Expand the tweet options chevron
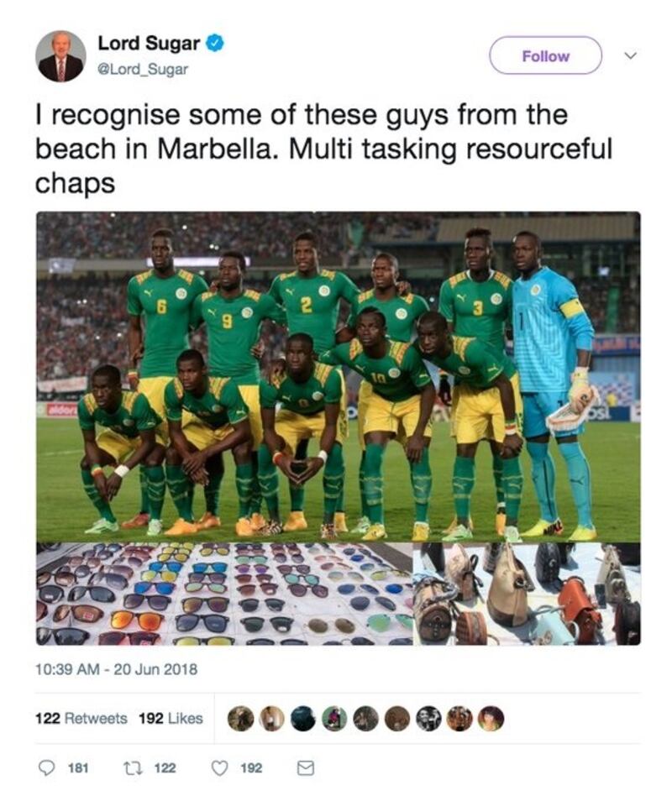This screenshot has height=801, width=672. click(632, 55)
